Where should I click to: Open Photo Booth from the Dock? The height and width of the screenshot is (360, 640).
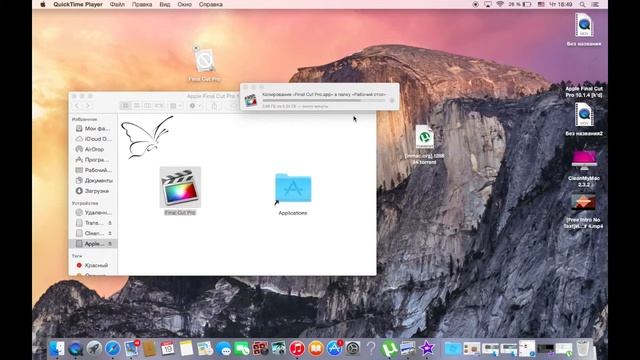point(260,349)
